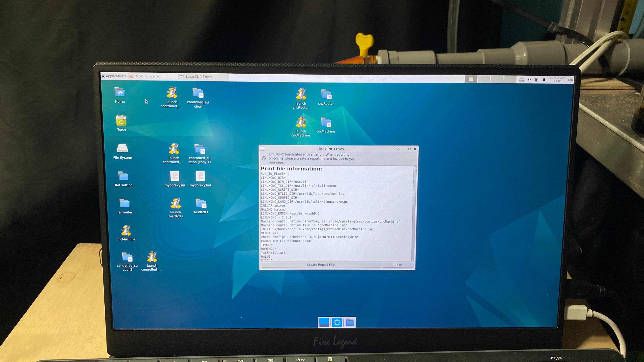Screen dimensions: 644x362
Task: Click the 'Print file information:' heading
Action: point(291,169)
